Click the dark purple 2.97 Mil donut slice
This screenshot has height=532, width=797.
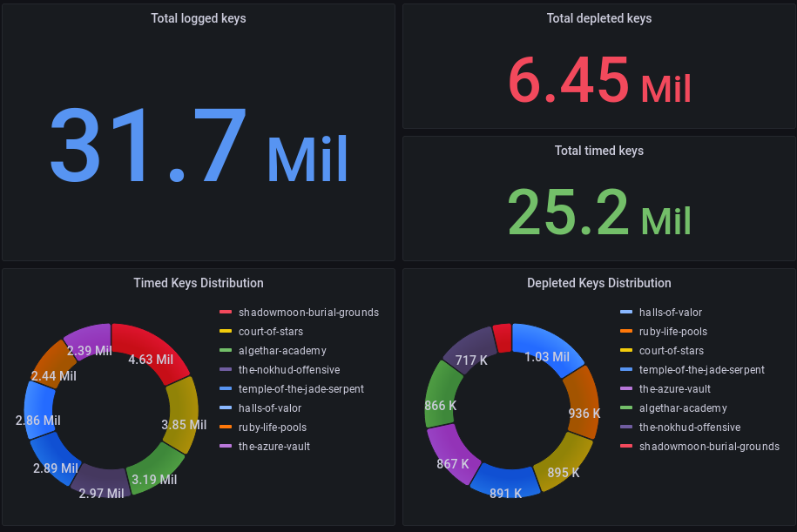(100, 481)
